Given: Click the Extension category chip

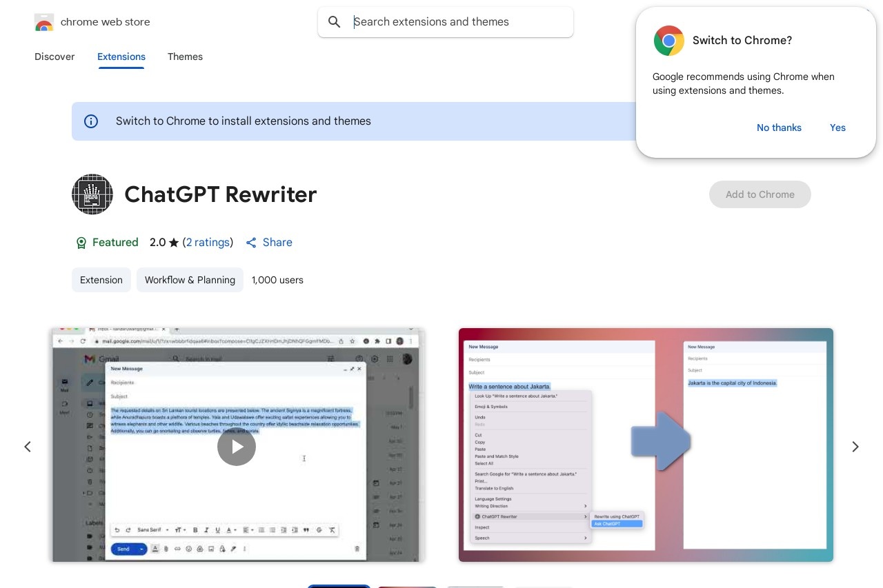Looking at the screenshot, I should point(101,280).
